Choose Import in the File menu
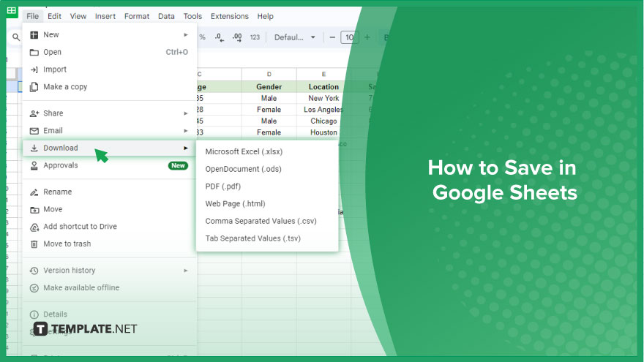The height and width of the screenshot is (362, 644). pos(109,69)
